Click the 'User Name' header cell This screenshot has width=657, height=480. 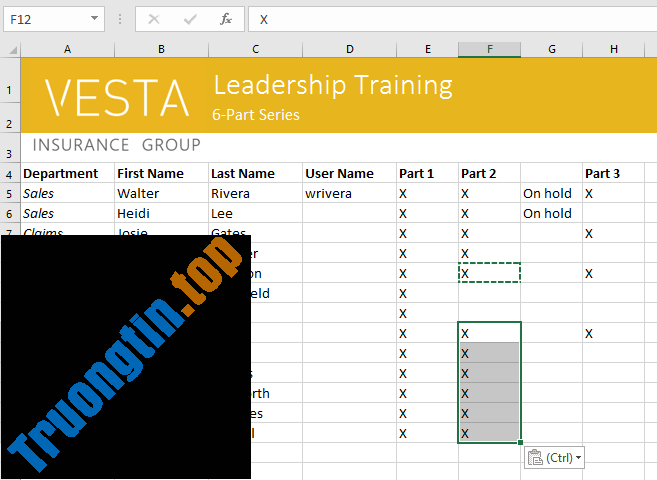pos(349,173)
